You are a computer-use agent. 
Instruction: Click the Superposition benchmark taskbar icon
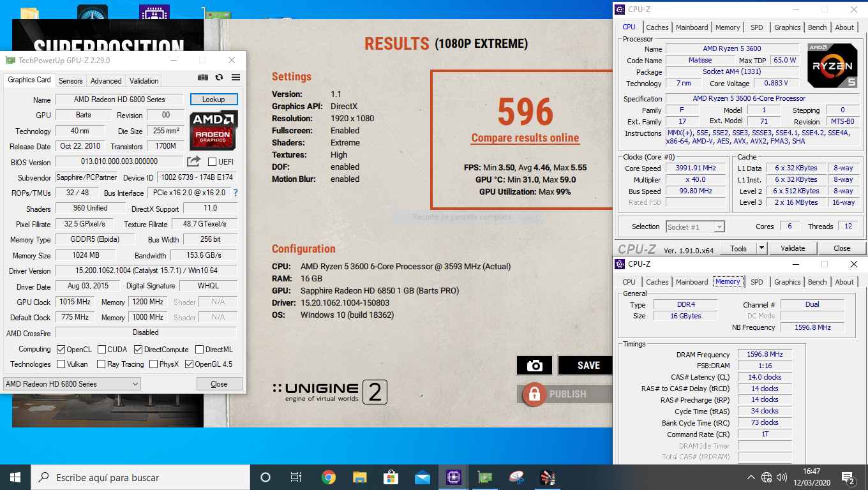[x=548, y=477]
